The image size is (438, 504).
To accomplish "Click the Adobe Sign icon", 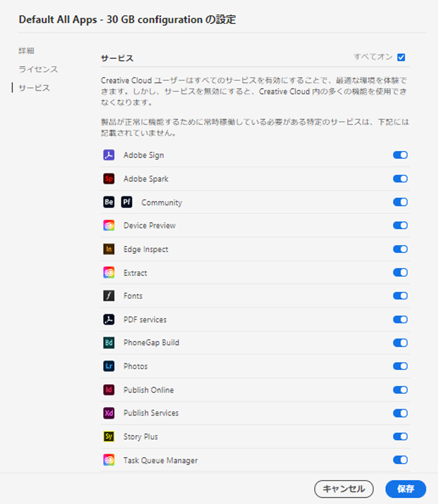I will [x=109, y=155].
